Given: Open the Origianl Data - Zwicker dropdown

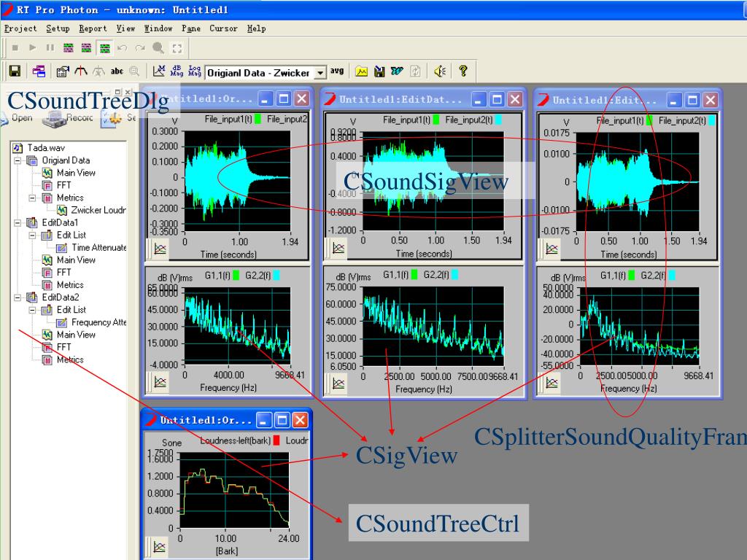Looking at the screenshot, I should [321, 73].
